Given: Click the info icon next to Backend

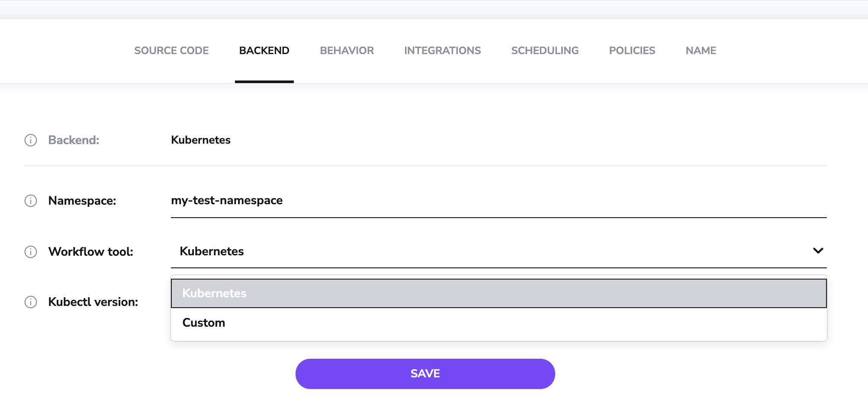Looking at the screenshot, I should tap(31, 140).
